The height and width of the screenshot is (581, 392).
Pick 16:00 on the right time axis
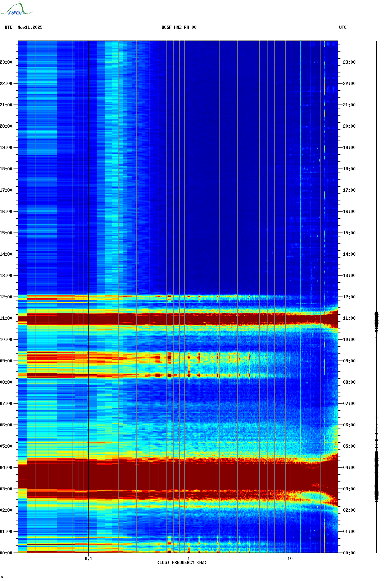tap(349, 212)
